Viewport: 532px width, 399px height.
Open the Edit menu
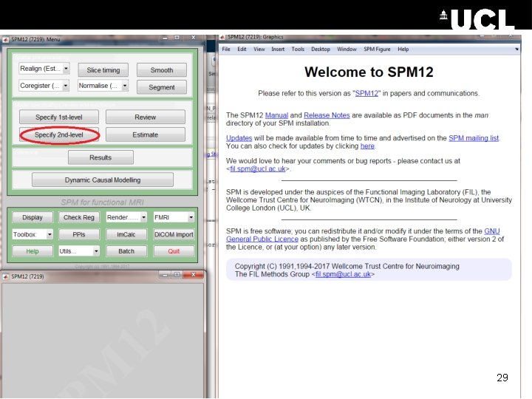pyautogui.click(x=242, y=50)
